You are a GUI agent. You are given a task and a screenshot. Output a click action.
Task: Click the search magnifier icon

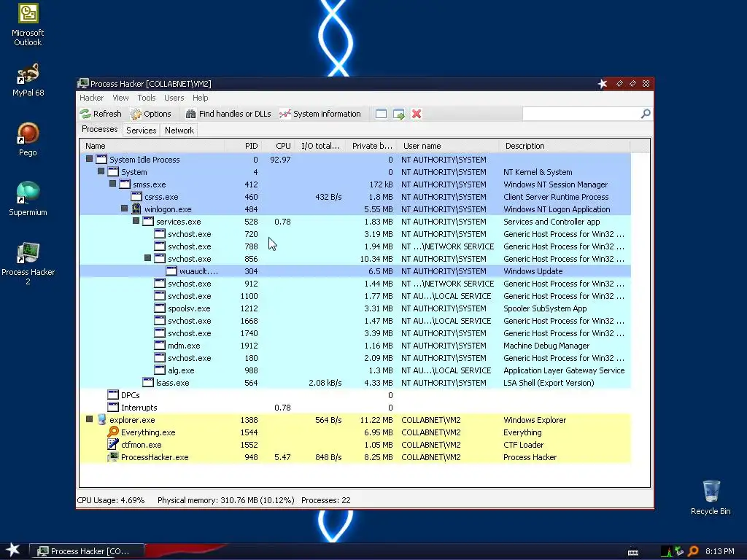pos(646,114)
